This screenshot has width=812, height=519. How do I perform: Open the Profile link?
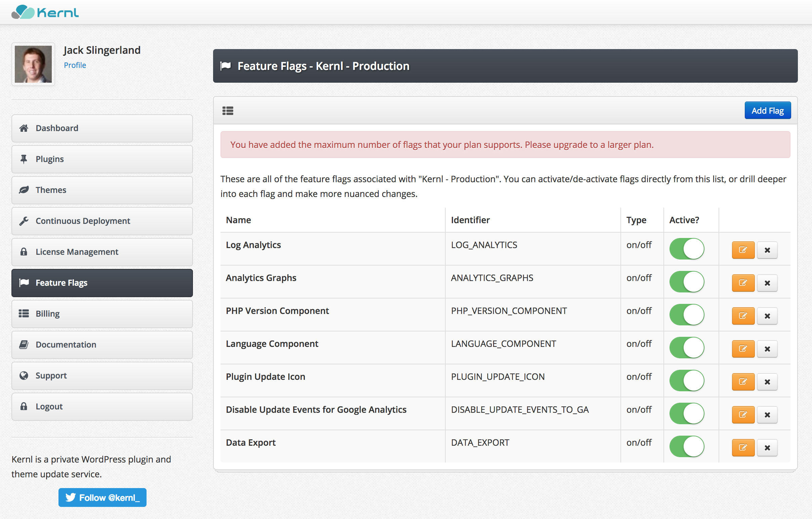point(75,65)
